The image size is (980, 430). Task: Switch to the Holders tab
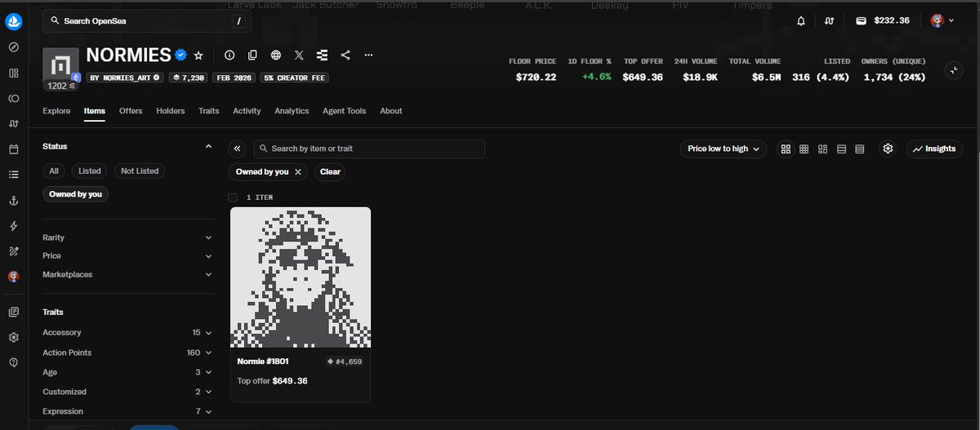tap(171, 111)
